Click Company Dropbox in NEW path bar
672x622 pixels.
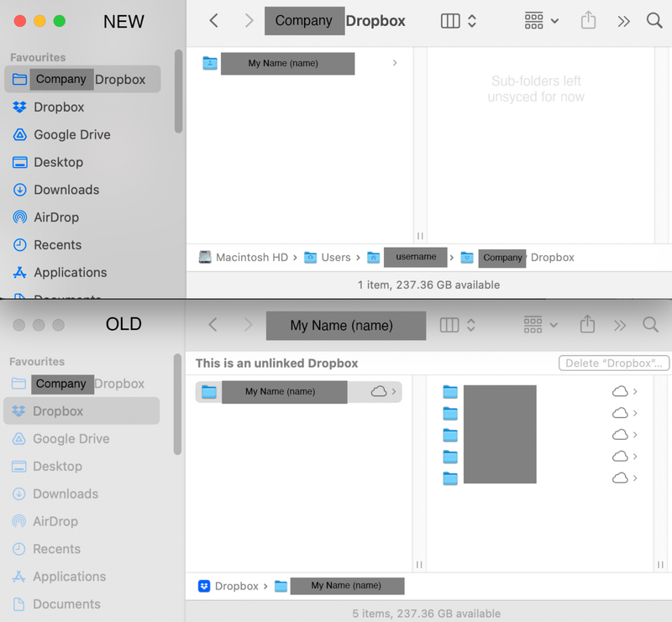point(517,258)
